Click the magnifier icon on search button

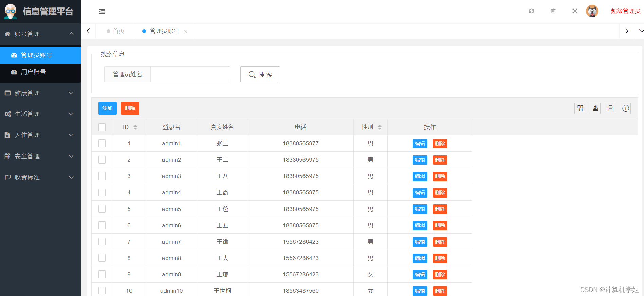tap(252, 75)
